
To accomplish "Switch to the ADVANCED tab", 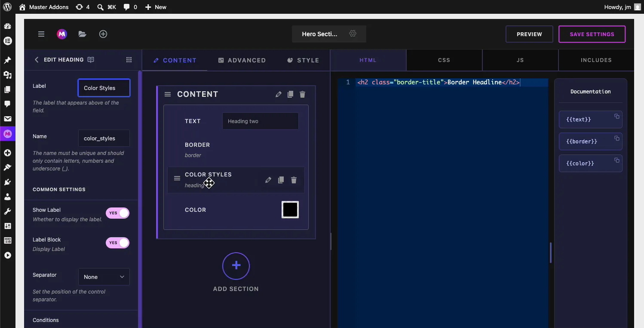I will (x=242, y=60).
